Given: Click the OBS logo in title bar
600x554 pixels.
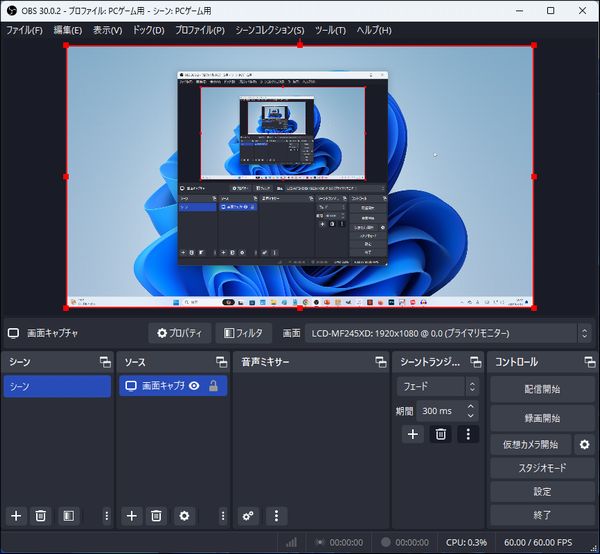Looking at the screenshot, I should tap(11, 11).
